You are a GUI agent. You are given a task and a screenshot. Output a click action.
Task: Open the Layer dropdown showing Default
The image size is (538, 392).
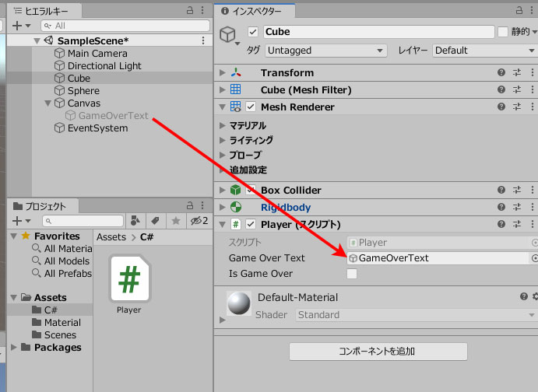(x=485, y=51)
